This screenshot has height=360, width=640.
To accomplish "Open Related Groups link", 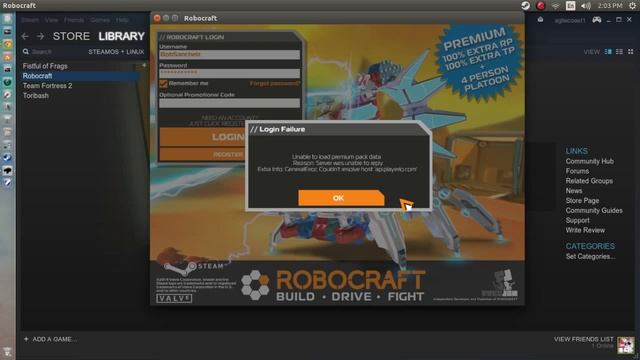I will (x=589, y=181).
